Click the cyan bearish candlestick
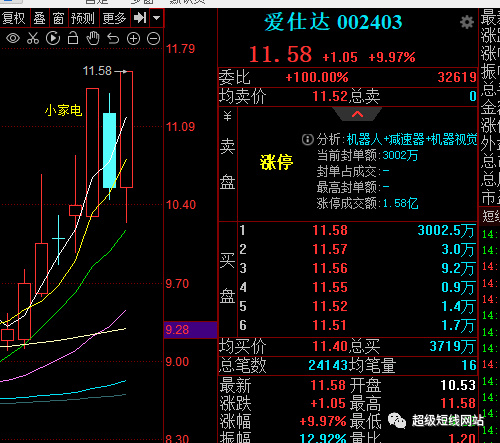 click(x=109, y=150)
